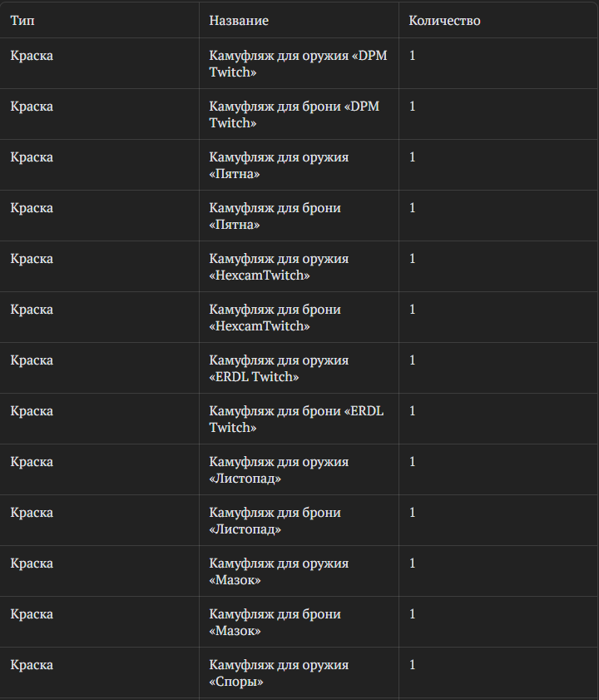Viewport: 599px width, 700px height.
Task: Click Камуфляж для брони «Мазок» entry
Action: coord(275,623)
